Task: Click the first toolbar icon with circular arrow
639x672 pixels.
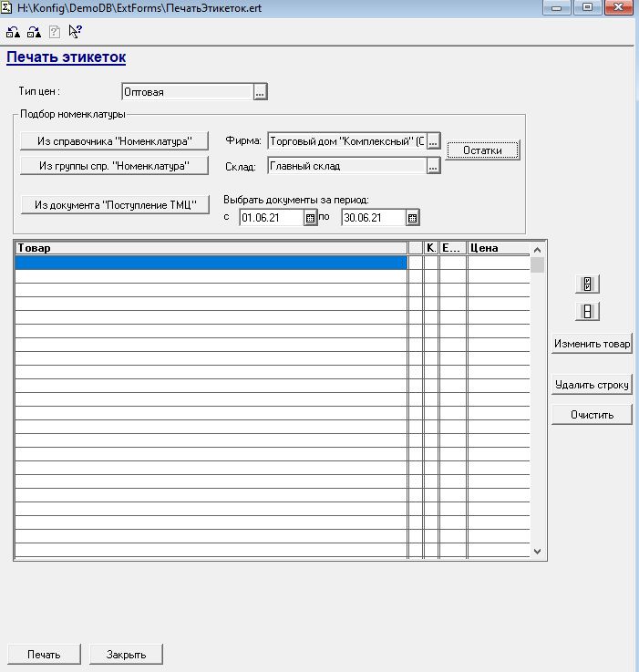Action: click(13, 31)
